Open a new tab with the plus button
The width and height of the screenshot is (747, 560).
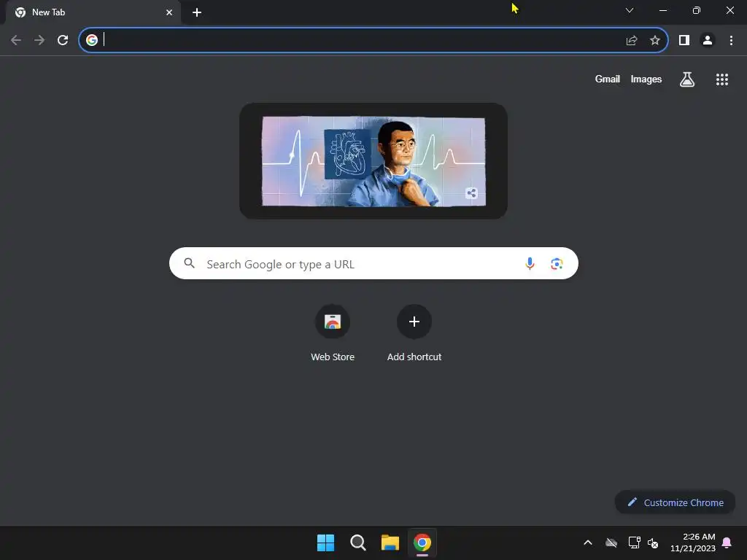(x=197, y=12)
